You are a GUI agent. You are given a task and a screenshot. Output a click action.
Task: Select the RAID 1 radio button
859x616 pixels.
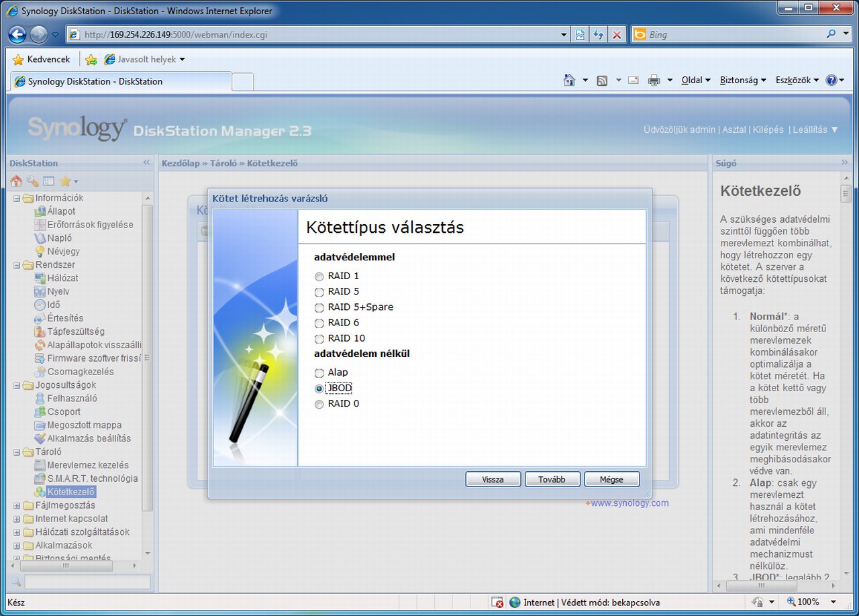[319, 276]
